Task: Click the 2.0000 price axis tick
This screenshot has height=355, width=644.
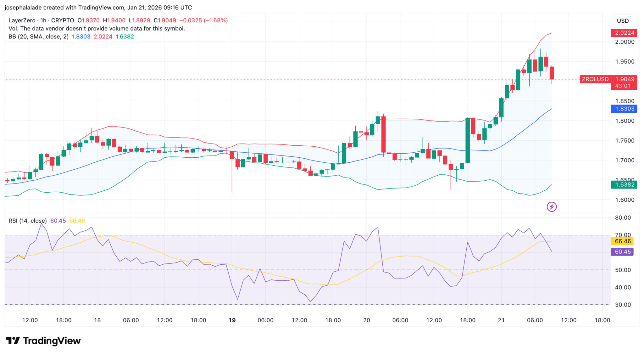Action: [x=625, y=42]
